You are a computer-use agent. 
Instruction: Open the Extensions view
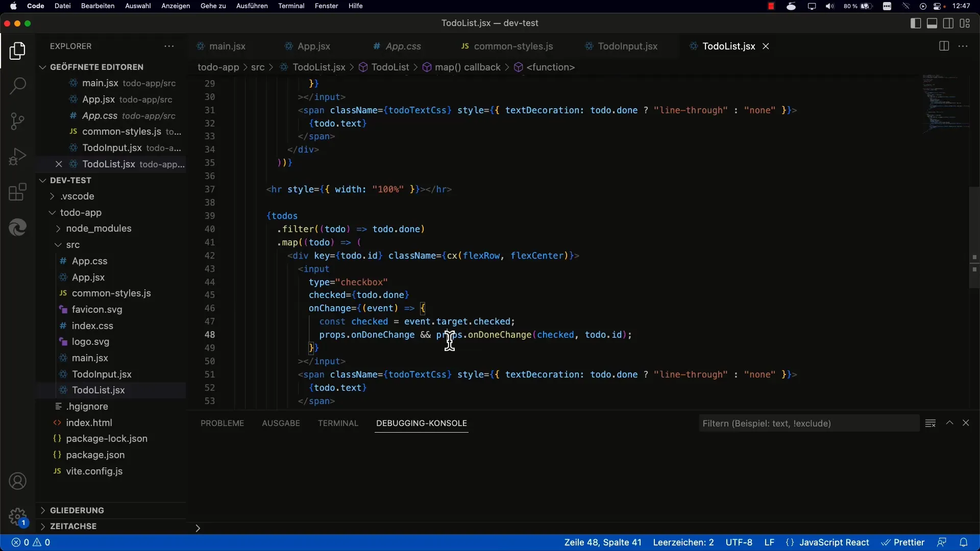tap(17, 192)
